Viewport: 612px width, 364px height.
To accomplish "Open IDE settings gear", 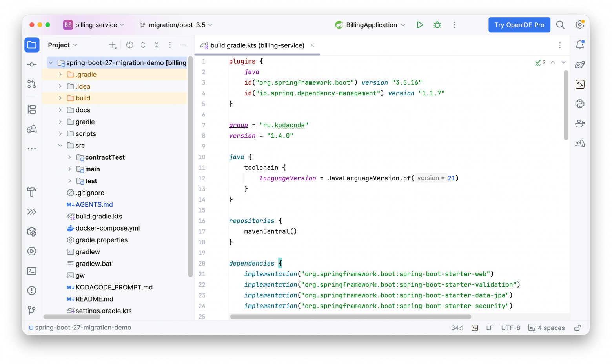I will pos(580,25).
